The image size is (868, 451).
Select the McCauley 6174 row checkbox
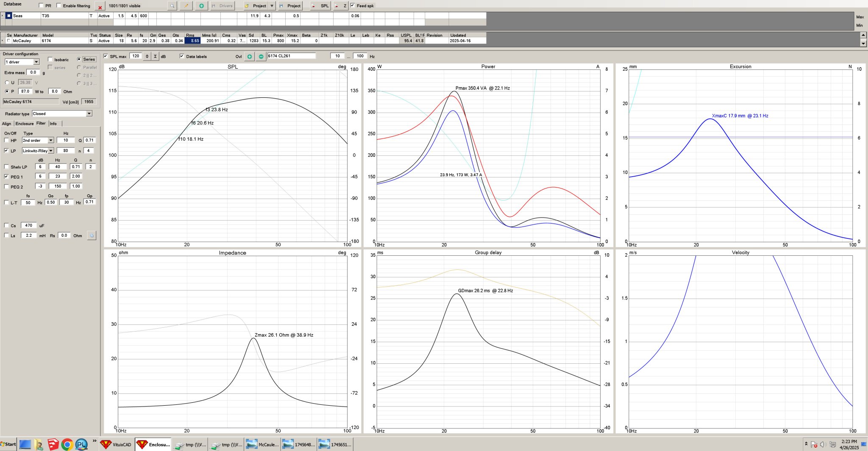click(8, 41)
